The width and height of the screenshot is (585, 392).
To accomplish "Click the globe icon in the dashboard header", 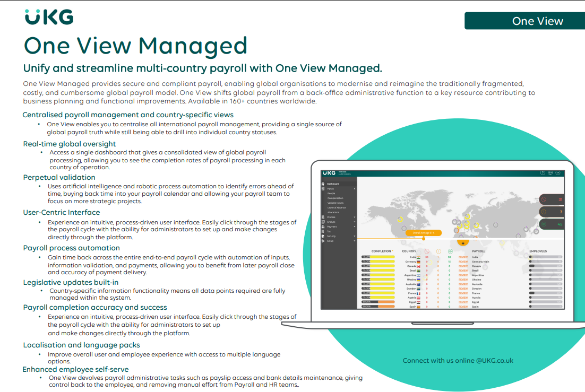I will pyautogui.click(x=550, y=173).
